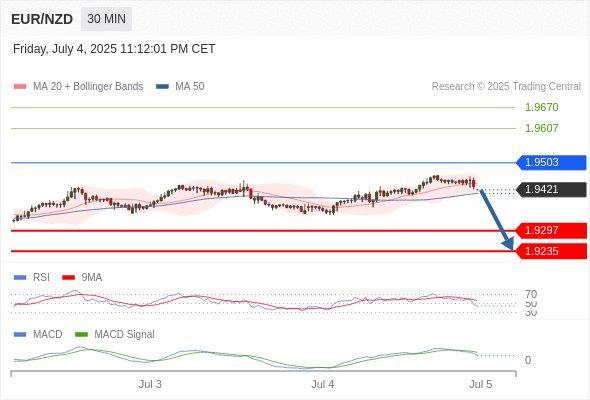
Task: Select the 1.9297 support price tag
Action: click(551, 230)
